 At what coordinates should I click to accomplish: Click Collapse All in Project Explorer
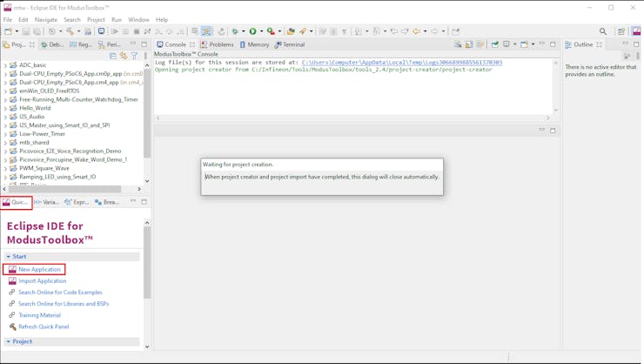(x=113, y=56)
